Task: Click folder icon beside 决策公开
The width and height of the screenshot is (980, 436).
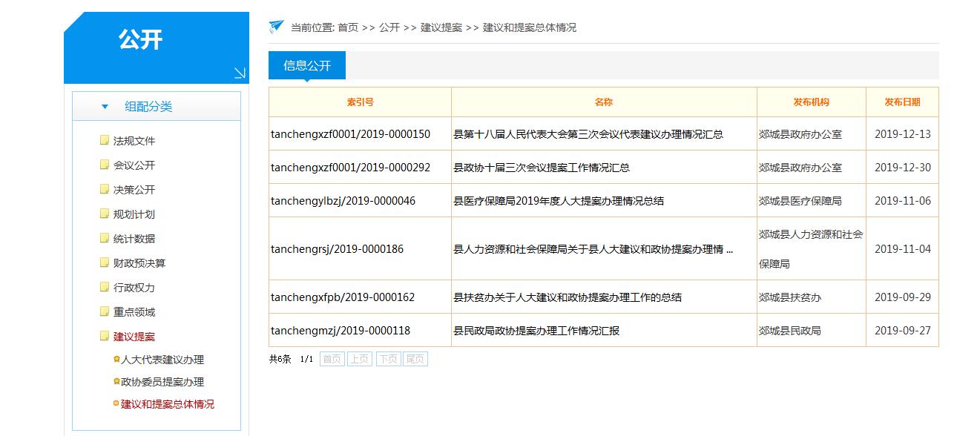Action: point(105,190)
